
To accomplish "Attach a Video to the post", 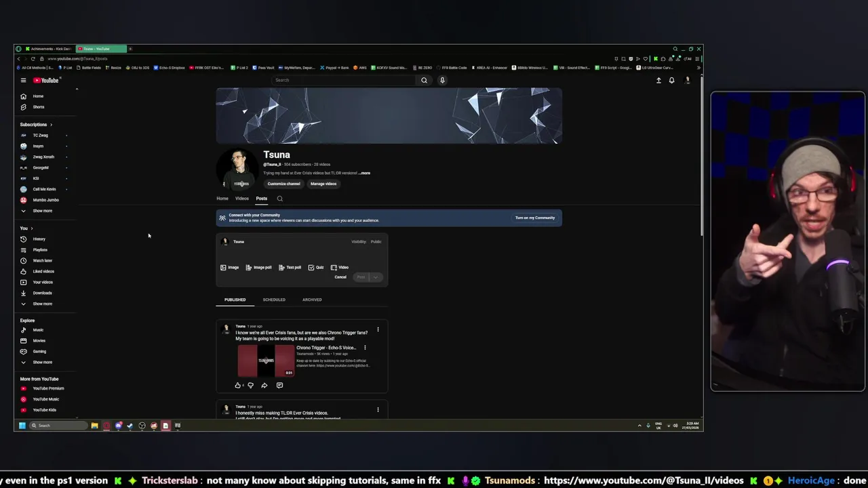I will point(340,268).
